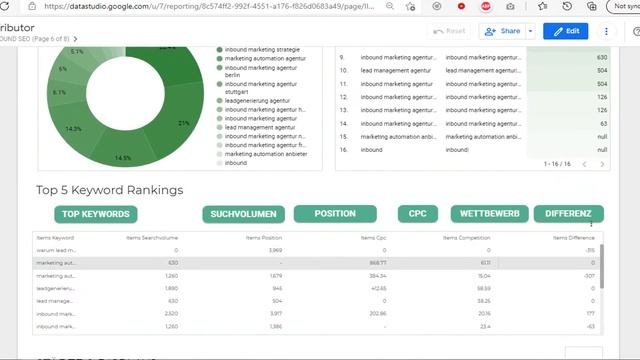This screenshot has width=640, height=360.
Task: Select the lead manage... keyword row
Action: click(315, 301)
